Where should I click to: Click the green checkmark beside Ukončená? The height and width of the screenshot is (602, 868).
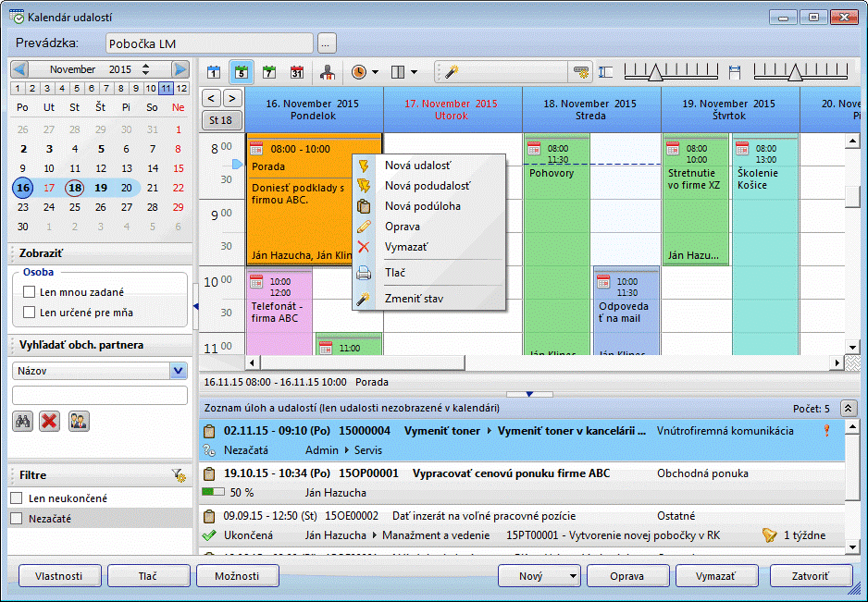(209, 535)
